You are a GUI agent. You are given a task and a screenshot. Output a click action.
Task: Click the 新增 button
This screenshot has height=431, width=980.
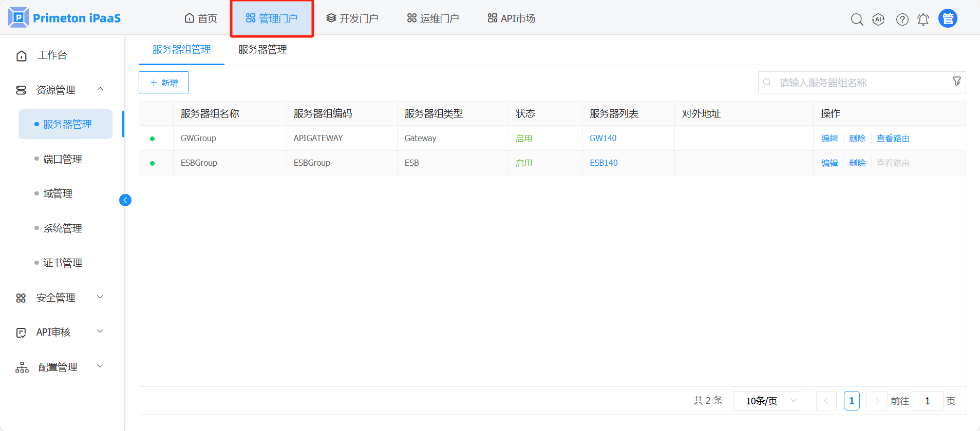(164, 83)
